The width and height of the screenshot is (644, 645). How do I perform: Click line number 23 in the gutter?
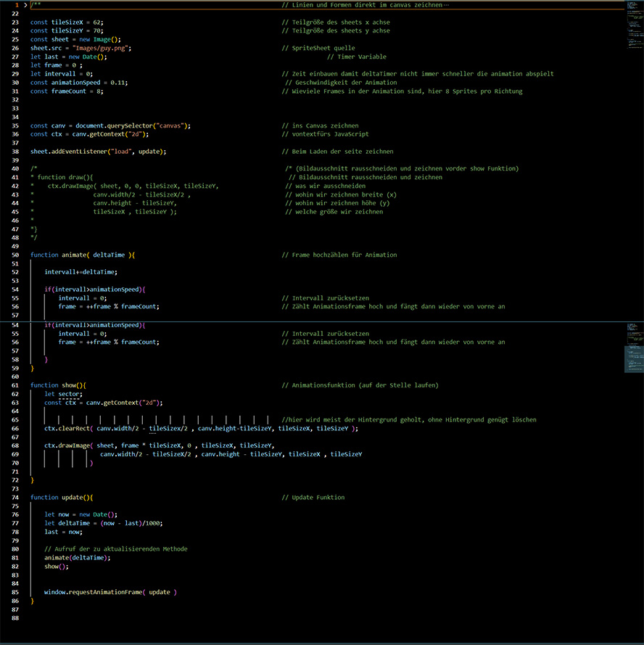[15, 22]
